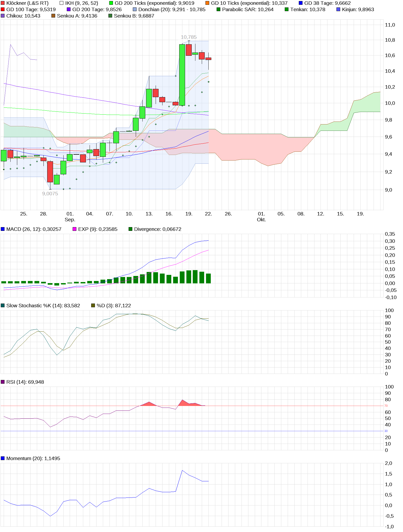Click the purple RSI (14) legend swatch

(x=3, y=382)
